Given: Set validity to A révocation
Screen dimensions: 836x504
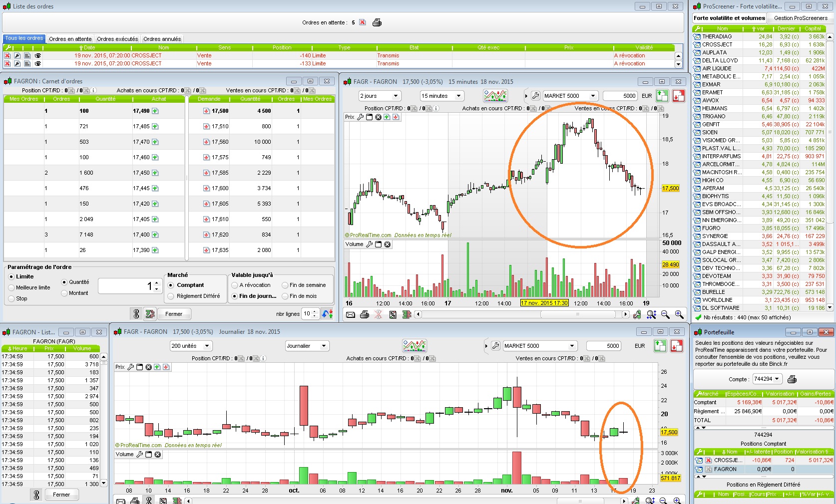Looking at the screenshot, I should pyautogui.click(x=235, y=285).
